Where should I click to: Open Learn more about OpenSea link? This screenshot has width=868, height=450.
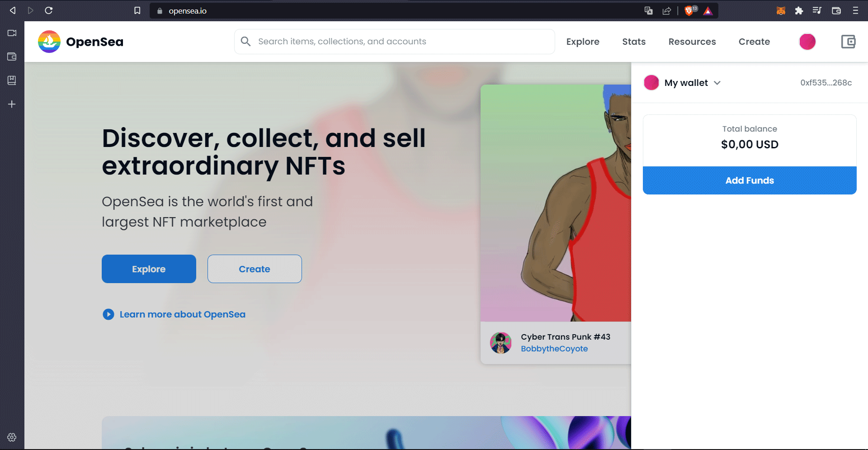click(x=183, y=314)
